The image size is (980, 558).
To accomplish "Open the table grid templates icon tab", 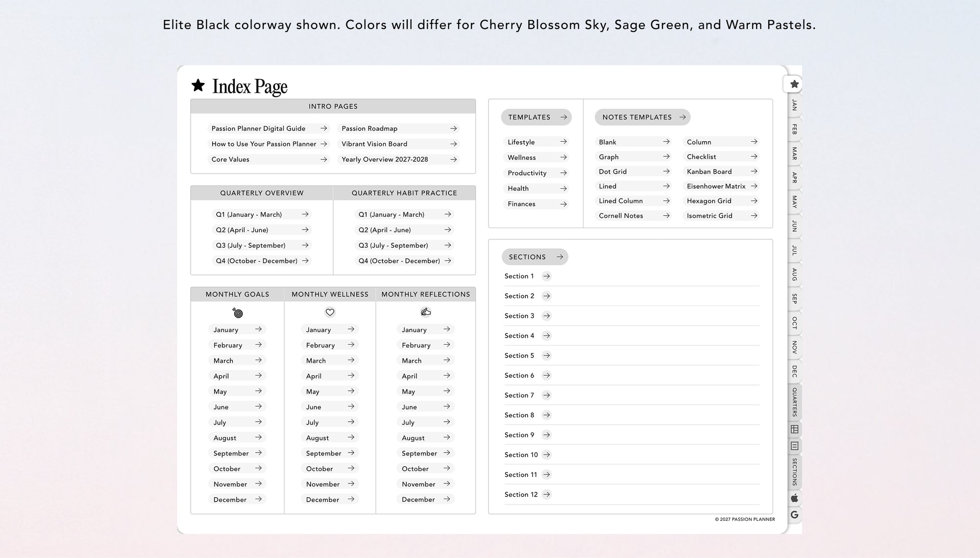I will (794, 429).
